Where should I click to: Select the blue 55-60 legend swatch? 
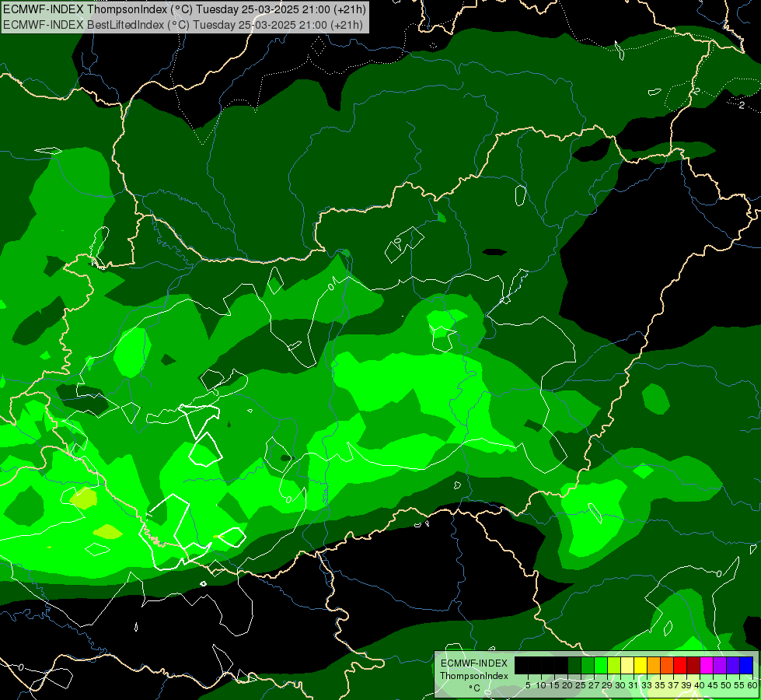click(746, 665)
